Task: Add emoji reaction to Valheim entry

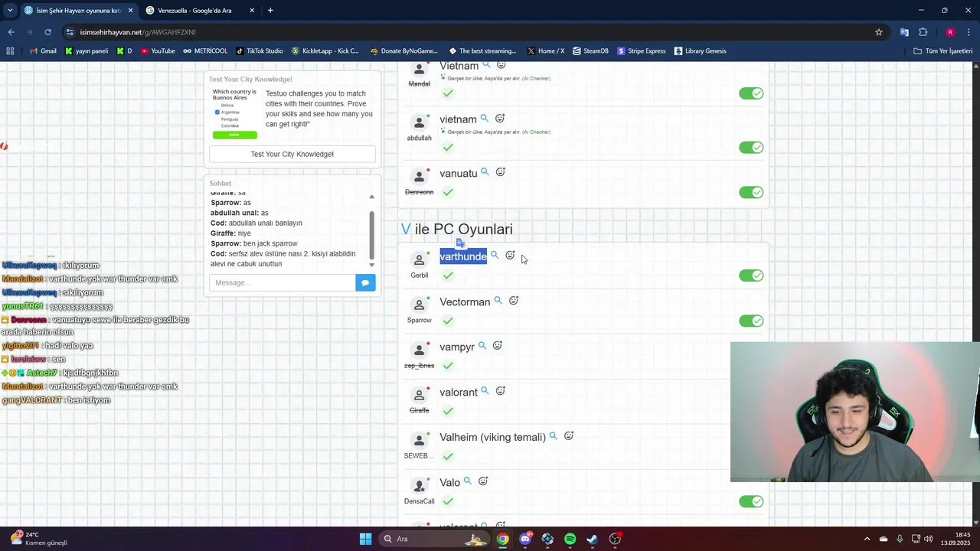Action: [x=569, y=436]
